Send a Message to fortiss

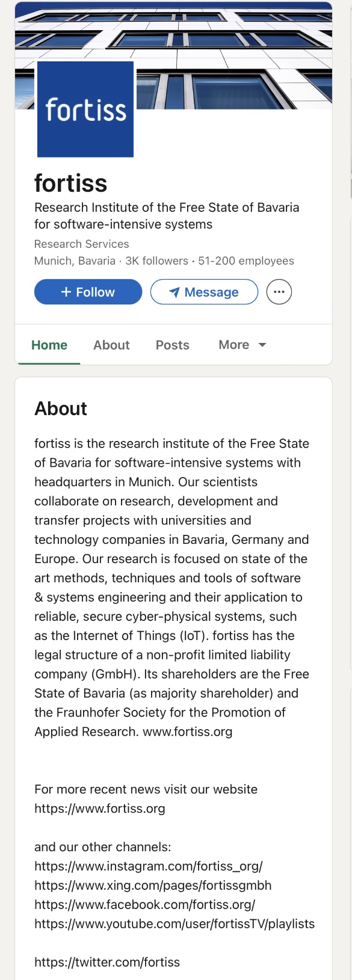point(204,292)
